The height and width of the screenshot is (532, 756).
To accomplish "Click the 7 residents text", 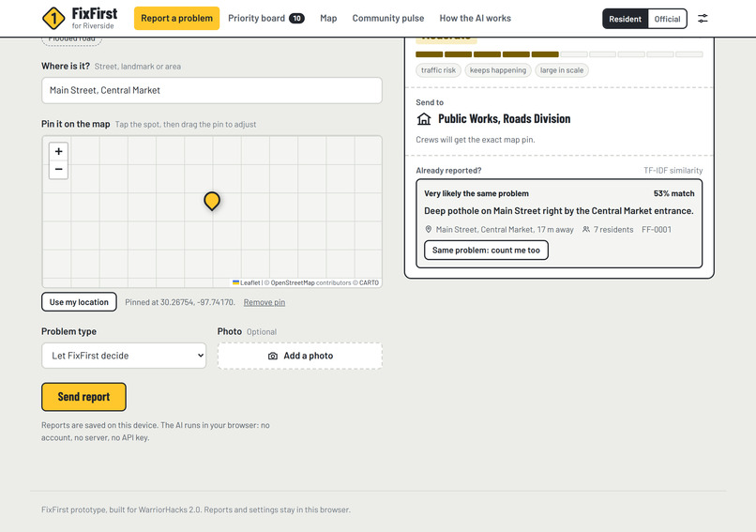I will click(x=613, y=230).
